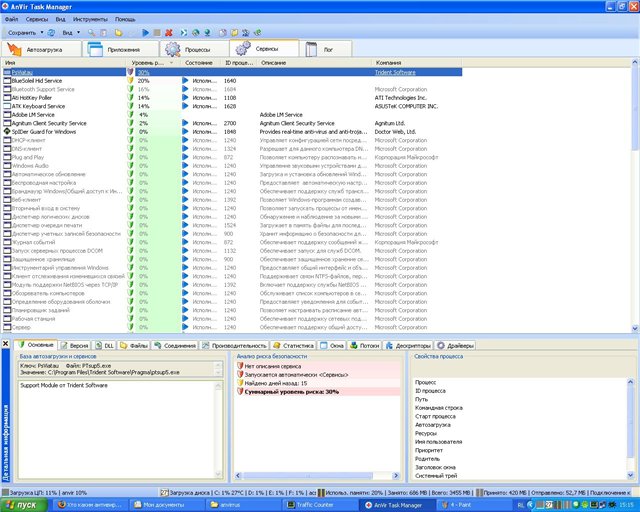Close the detailed info panel with X
640x512 pixels.
6,344
